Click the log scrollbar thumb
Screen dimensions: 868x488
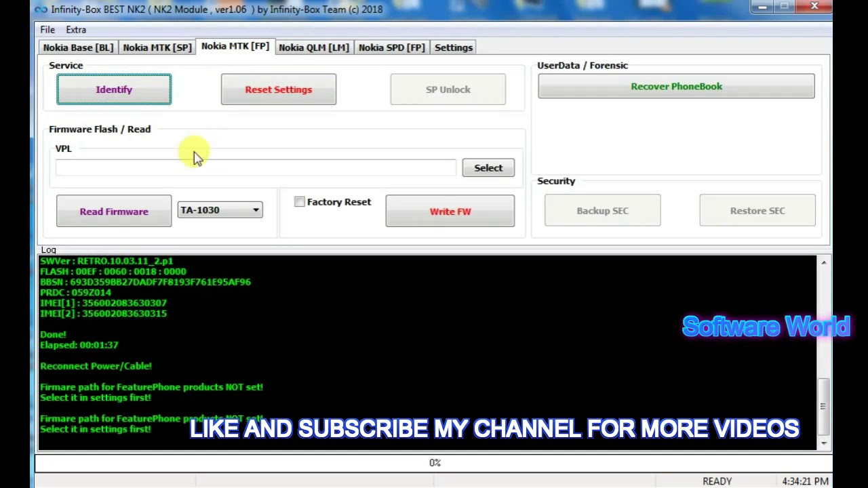point(824,407)
